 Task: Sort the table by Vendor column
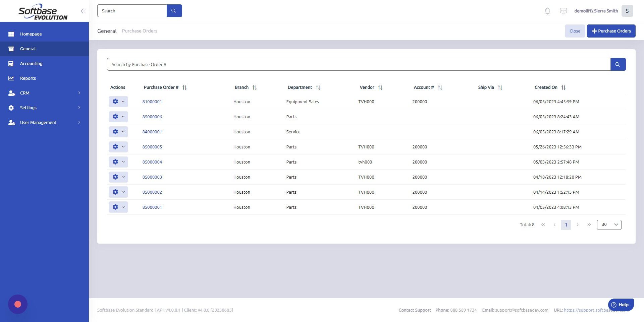click(x=380, y=87)
